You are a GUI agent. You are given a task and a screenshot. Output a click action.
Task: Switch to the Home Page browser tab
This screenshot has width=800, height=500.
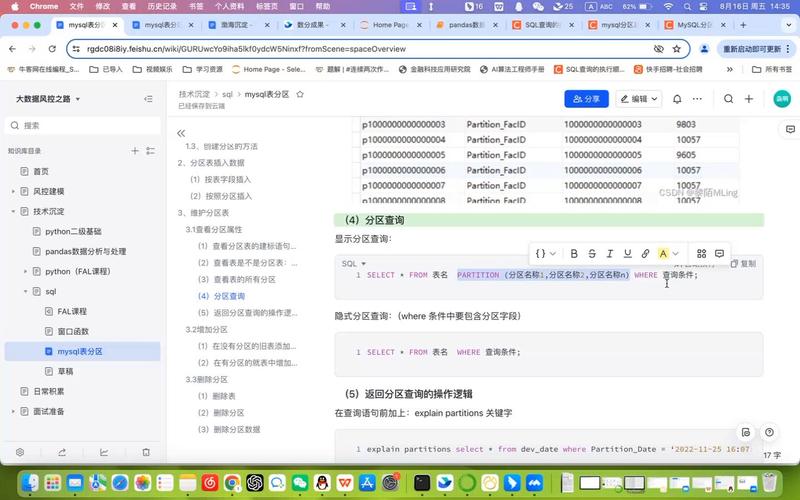[x=390, y=24]
